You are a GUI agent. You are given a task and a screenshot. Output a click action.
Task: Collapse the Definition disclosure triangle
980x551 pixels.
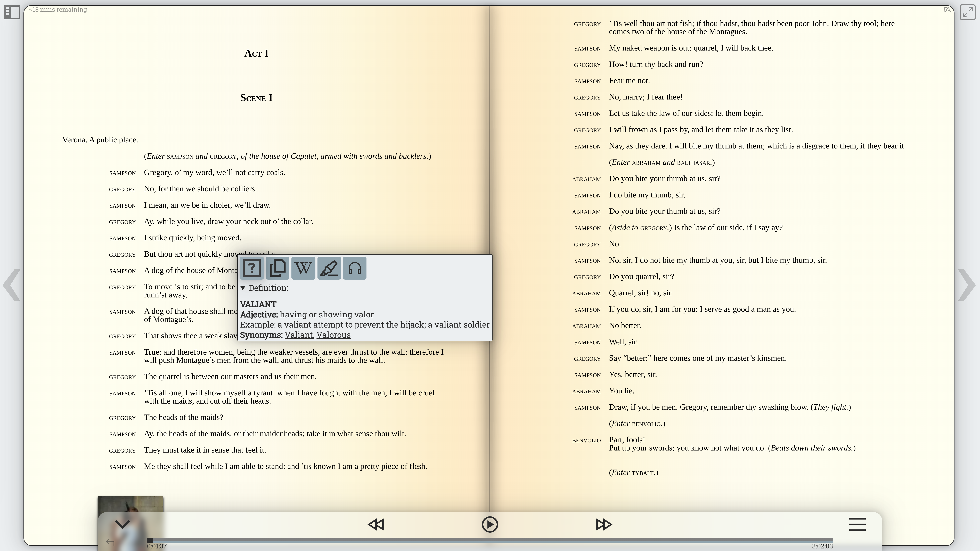pyautogui.click(x=243, y=288)
